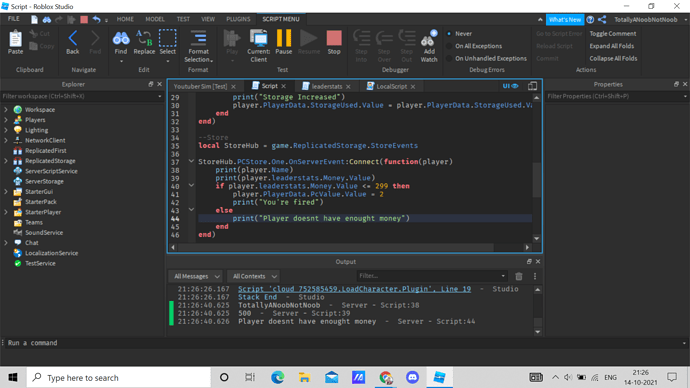
Task: Select TestService in Explorer
Action: pos(40,264)
